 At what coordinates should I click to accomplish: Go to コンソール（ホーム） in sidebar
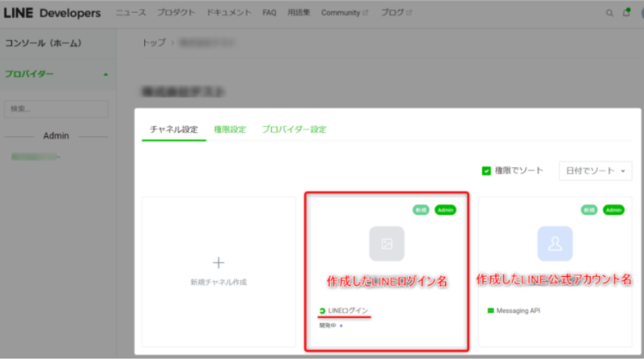pyautogui.click(x=43, y=43)
